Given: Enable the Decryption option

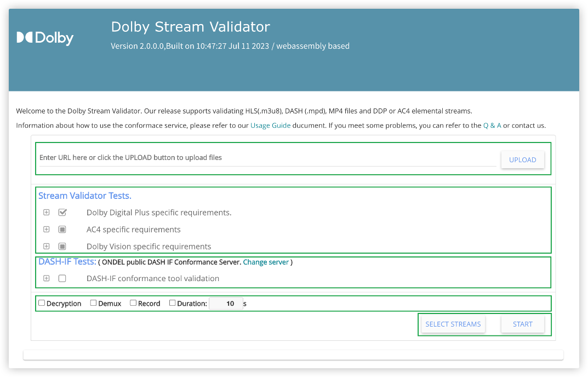Looking at the screenshot, I should tap(42, 303).
